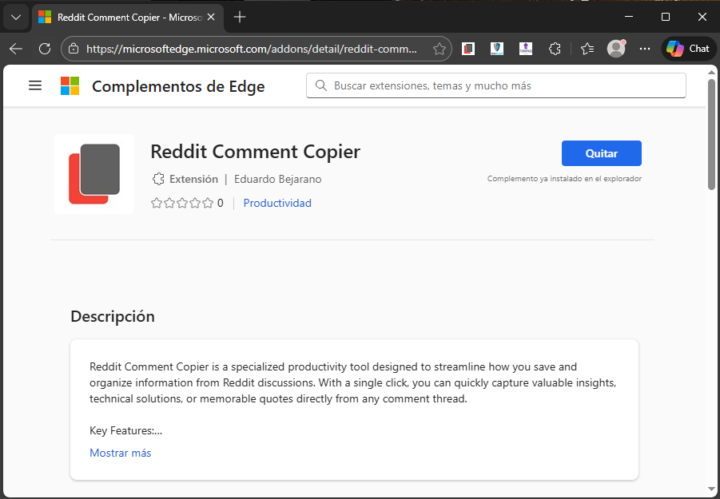Screen dimensions: 720x499
Task: Open the shield extension in toolbar
Action: (x=497, y=48)
